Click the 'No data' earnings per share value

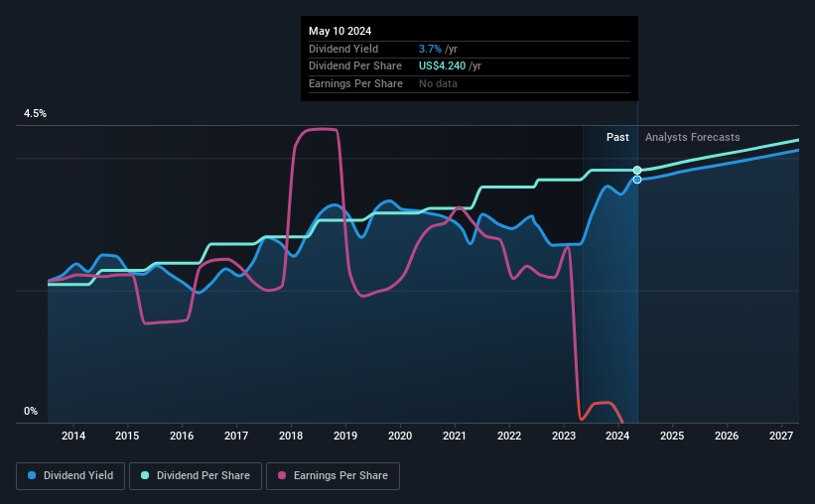click(438, 83)
